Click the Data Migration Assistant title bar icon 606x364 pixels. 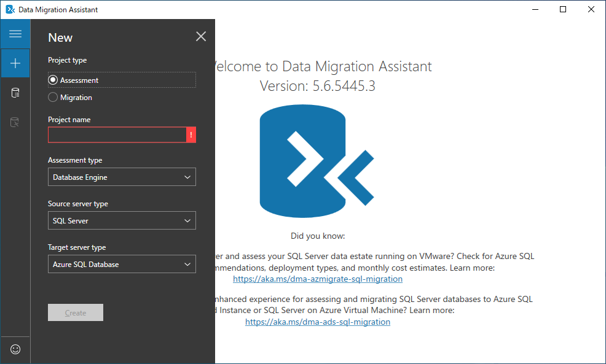(10, 9)
